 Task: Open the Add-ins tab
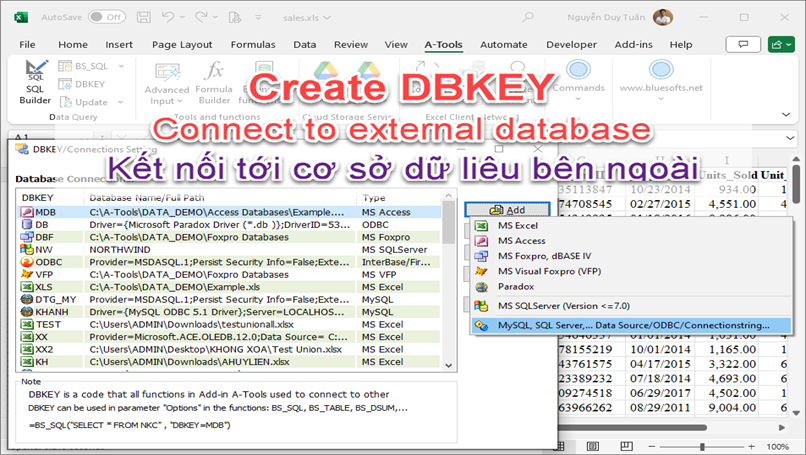pos(634,45)
